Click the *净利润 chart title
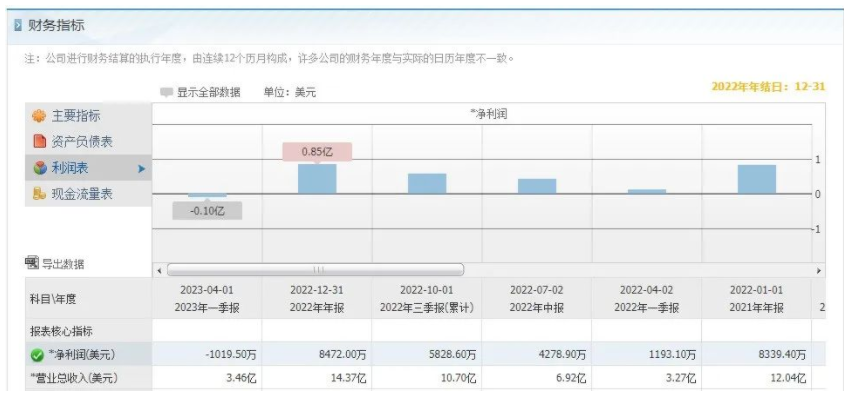The width and height of the screenshot is (844, 396). [x=488, y=114]
